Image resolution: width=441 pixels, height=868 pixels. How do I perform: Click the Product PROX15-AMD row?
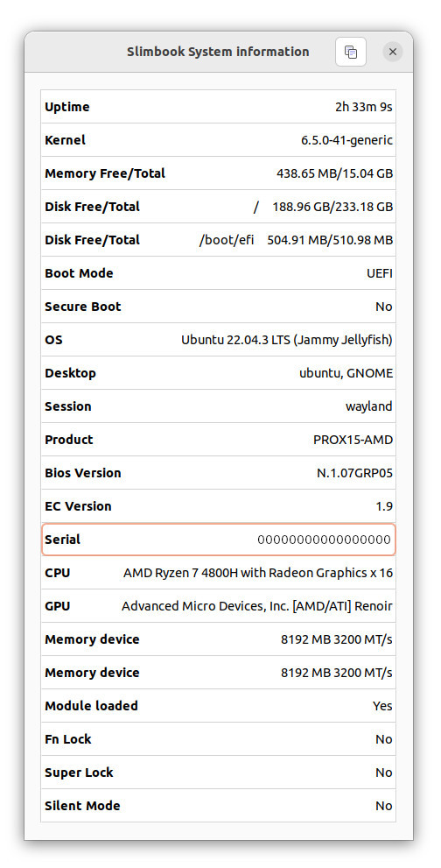219,440
